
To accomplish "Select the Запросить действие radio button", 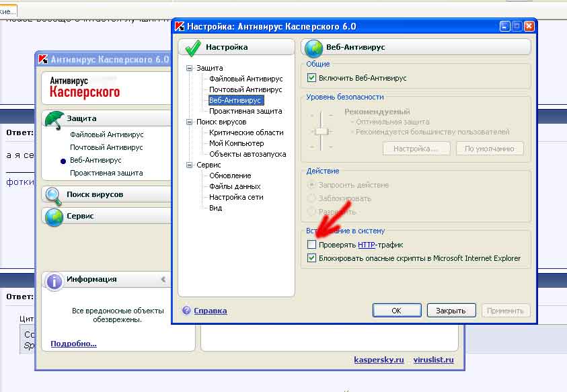I will (x=311, y=185).
